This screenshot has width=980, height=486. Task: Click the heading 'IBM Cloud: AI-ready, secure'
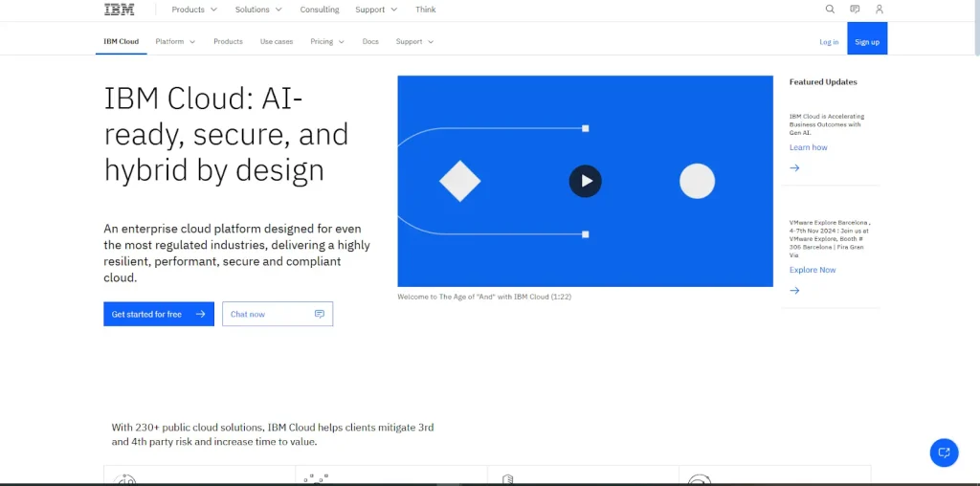pyautogui.click(x=226, y=134)
